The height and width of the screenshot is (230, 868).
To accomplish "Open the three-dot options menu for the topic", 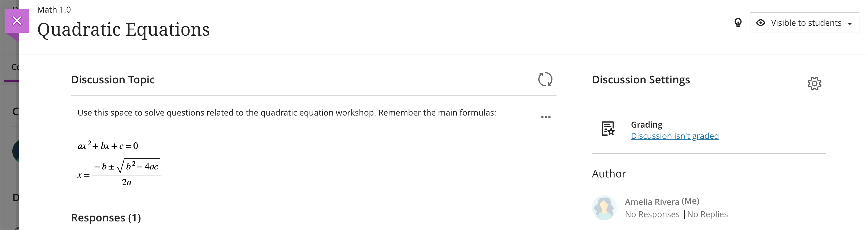I will 546,117.
